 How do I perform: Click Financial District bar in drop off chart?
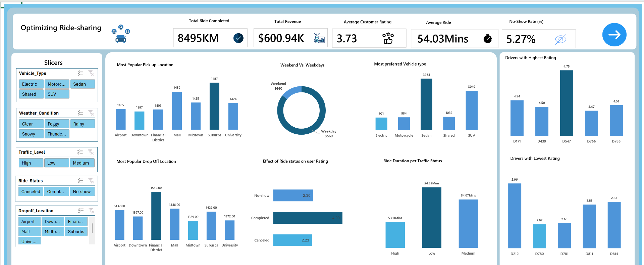click(156, 216)
